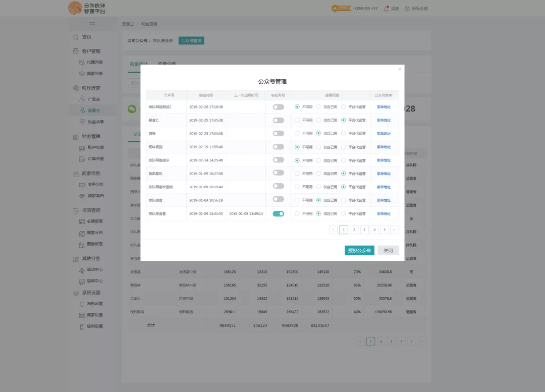The height and width of the screenshot is (392, 545).
Task: Close the 公众号管理 dialog with X icon
Action: pyautogui.click(x=400, y=69)
